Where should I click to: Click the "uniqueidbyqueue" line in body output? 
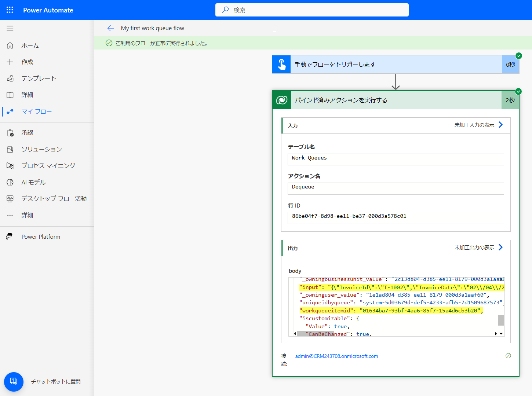[402, 302]
